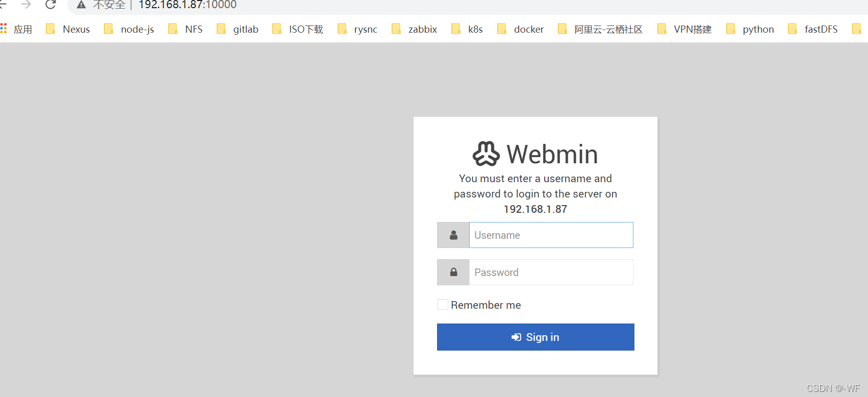Click the lock icon beside Password
Viewport: 868px width, 397px height.
click(453, 272)
